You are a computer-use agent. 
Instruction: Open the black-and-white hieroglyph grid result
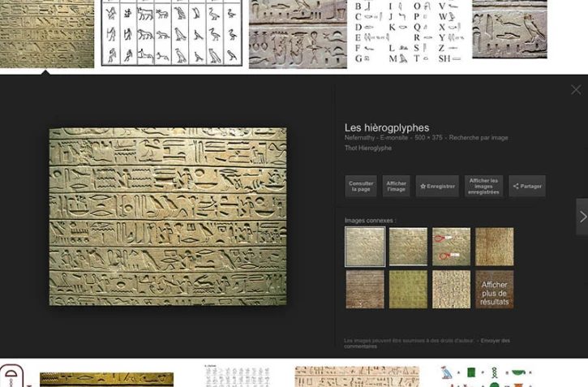click(171, 32)
